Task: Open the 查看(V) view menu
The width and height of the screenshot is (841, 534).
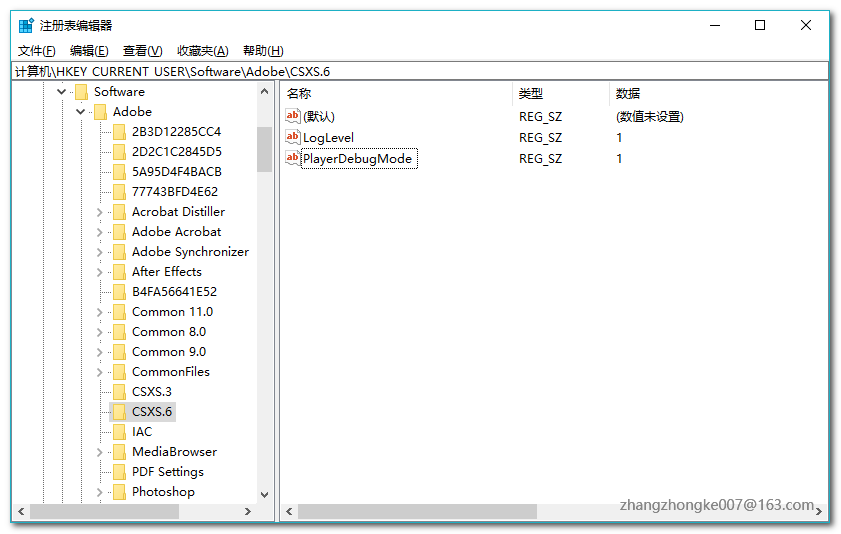Action: [143, 51]
